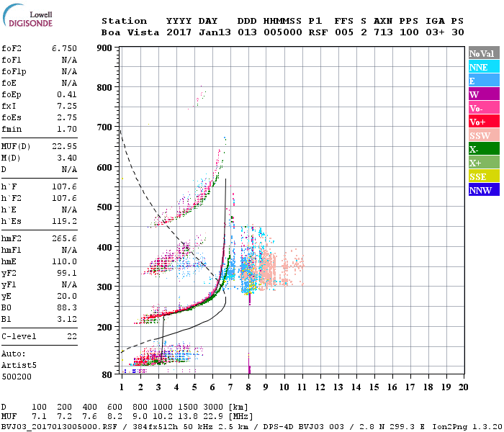Click the X- dark green legend swatch
This screenshot has width=504, height=432.
tap(484, 149)
